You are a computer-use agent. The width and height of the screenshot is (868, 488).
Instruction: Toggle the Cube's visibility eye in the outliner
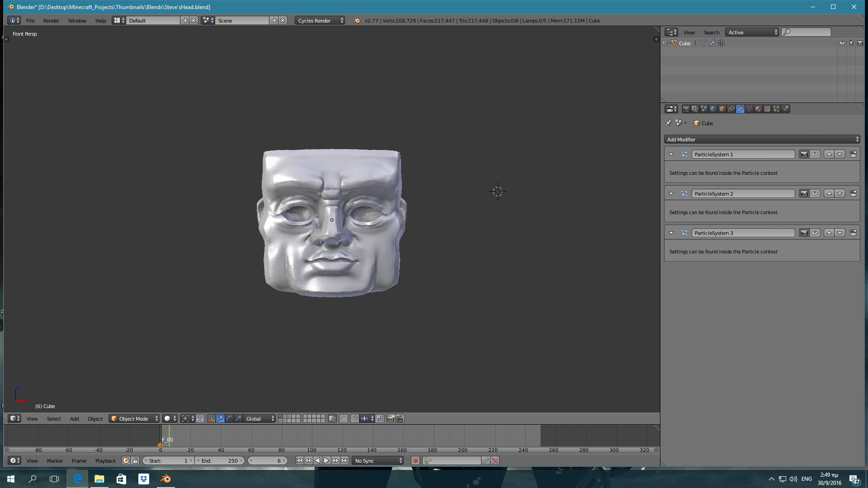coord(842,43)
